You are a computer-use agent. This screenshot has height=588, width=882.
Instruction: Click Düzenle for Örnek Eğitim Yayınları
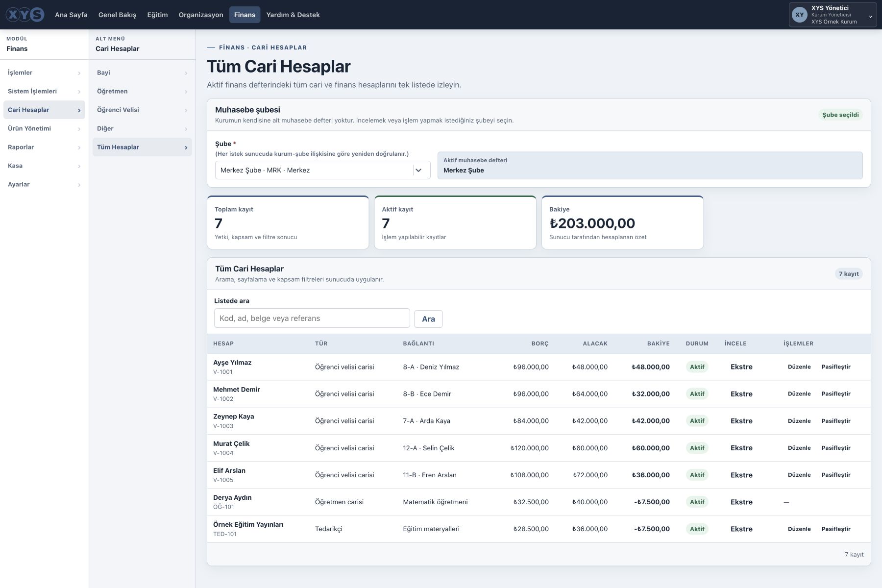coord(799,529)
